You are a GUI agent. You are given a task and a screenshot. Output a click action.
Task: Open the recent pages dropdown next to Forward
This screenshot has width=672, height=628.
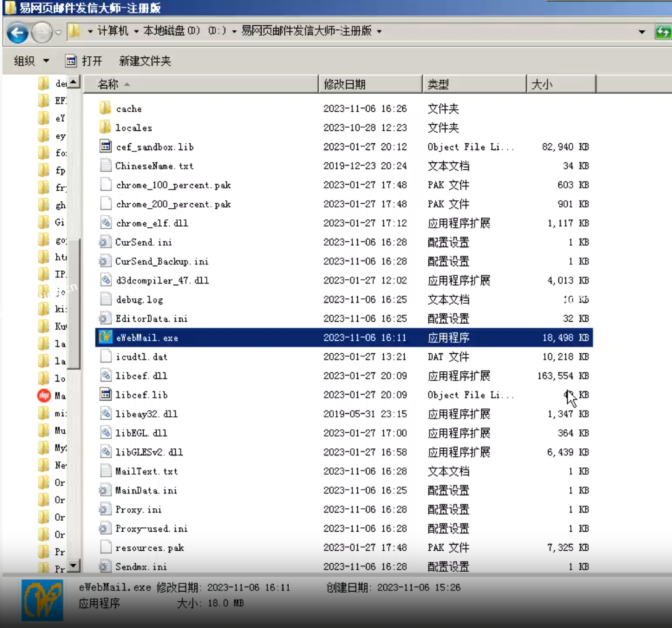[x=58, y=33]
